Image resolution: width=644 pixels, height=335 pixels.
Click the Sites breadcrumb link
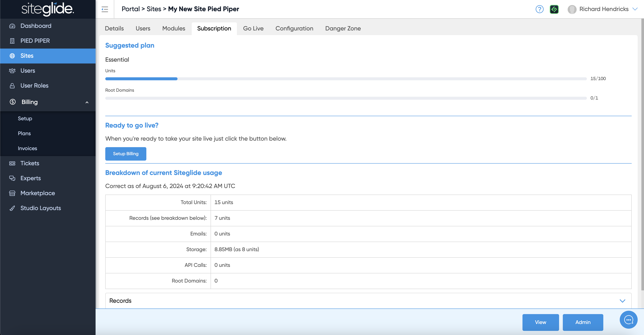tap(154, 9)
